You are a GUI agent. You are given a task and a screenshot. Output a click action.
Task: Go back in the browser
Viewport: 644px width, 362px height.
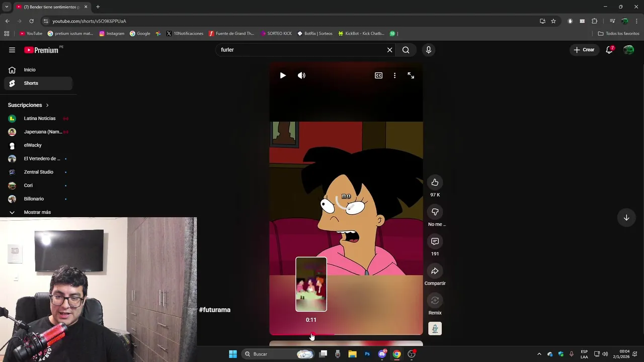click(x=7, y=21)
